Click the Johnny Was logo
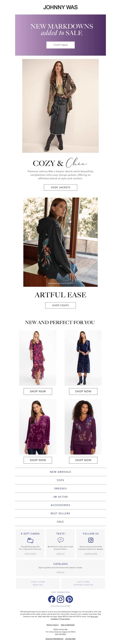 (60, 7)
